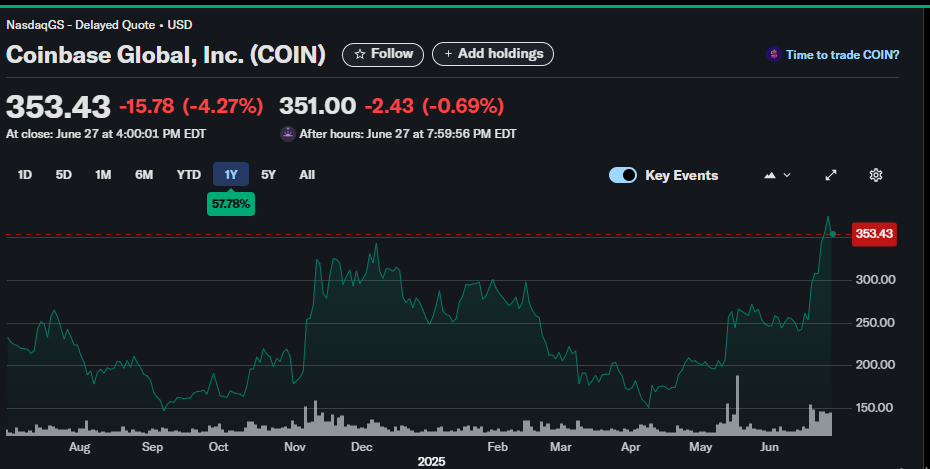Open the chart type dropdown

[778, 175]
